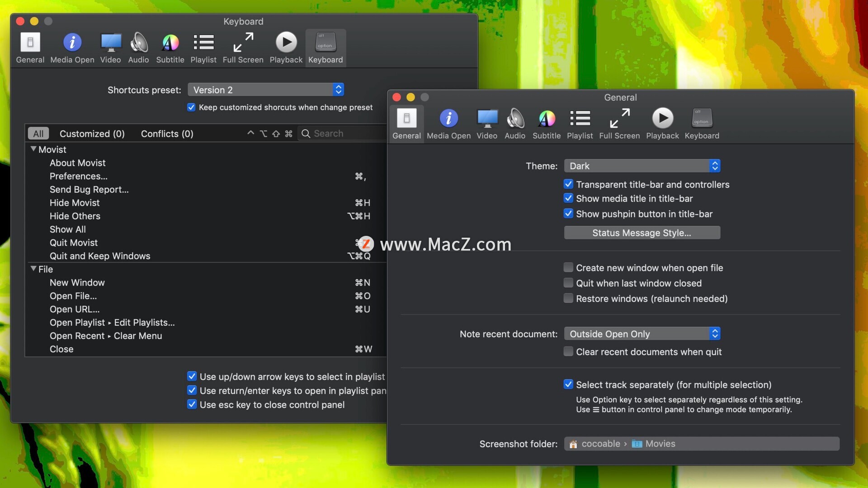The width and height of the screenshot is (868, 488).
Task: Open Shortcuts preset Version 2 dropdown
Action: tap(266, 89)
